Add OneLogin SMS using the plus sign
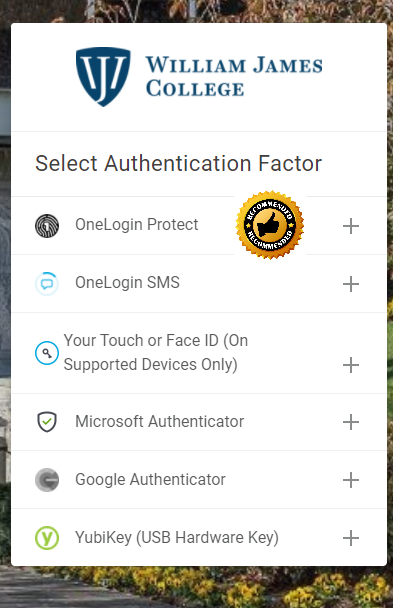This screenshot has width=393, height=608. pos(351,284)
